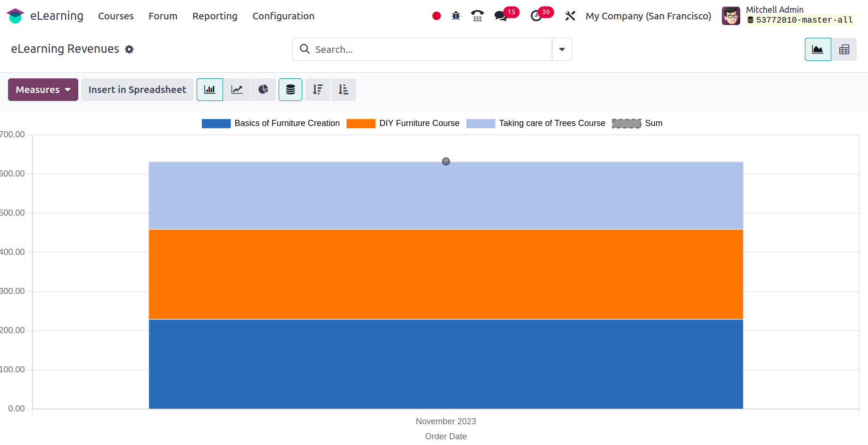
Task: Click the eLearning app logo icon
Action: point(15,16)
